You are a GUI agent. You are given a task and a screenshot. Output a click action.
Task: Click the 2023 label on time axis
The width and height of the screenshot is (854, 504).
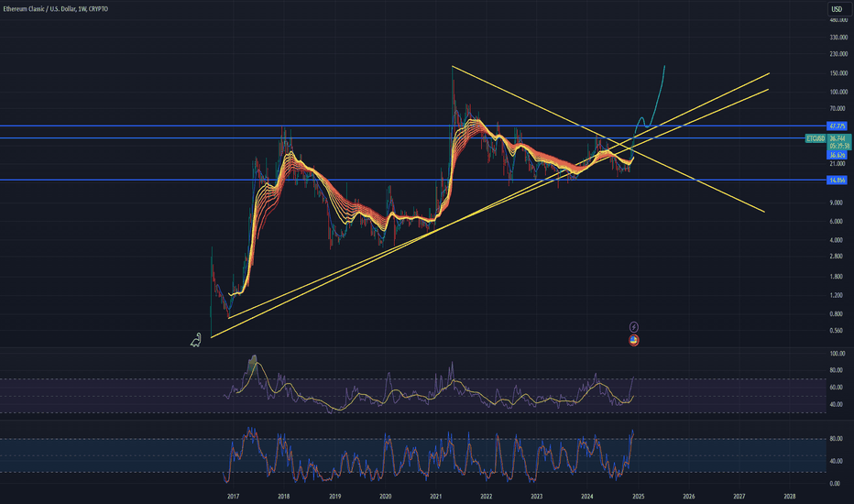[x=536, y=497]
